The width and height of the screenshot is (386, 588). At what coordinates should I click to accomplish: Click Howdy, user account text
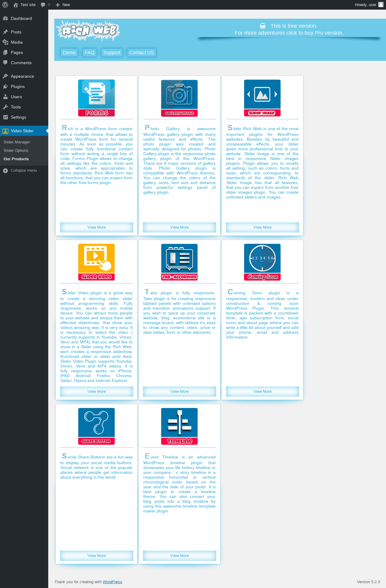click(x=365, y=5)
